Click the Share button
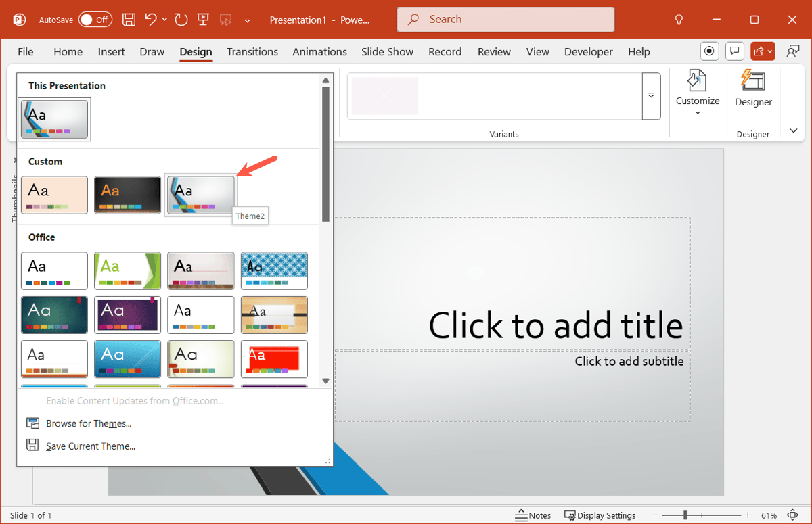The height and width of the screenshot is (524, 812). pyautogui.click(x=763, y=51)
